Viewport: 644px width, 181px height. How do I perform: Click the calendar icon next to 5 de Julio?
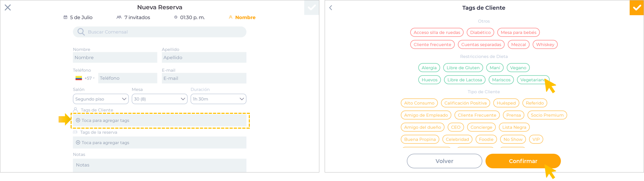click(65, 17)
